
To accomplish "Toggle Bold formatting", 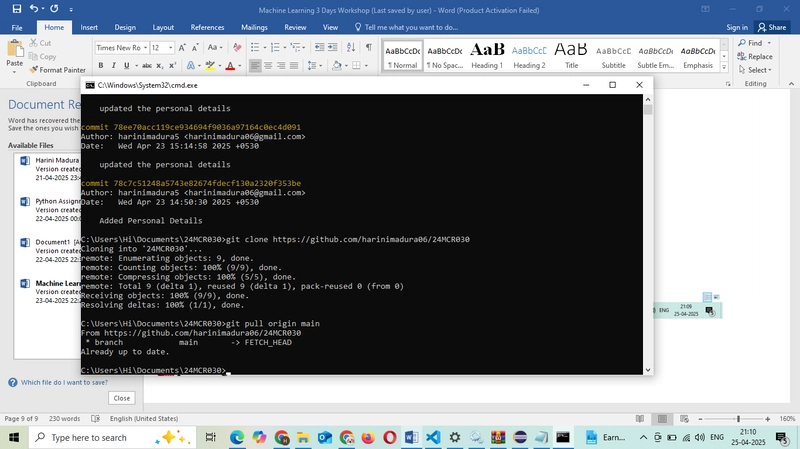I will pyautogui.click(x=101, y=65).
